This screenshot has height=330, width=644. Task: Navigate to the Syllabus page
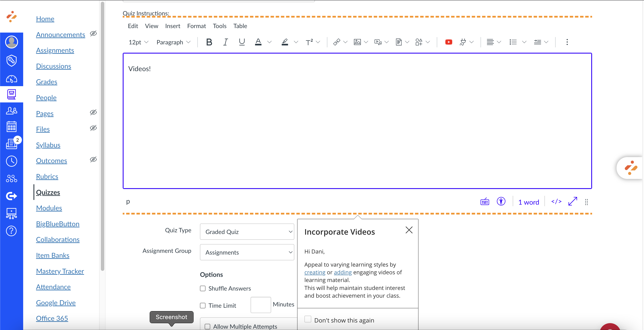click(x=48, y=145)
